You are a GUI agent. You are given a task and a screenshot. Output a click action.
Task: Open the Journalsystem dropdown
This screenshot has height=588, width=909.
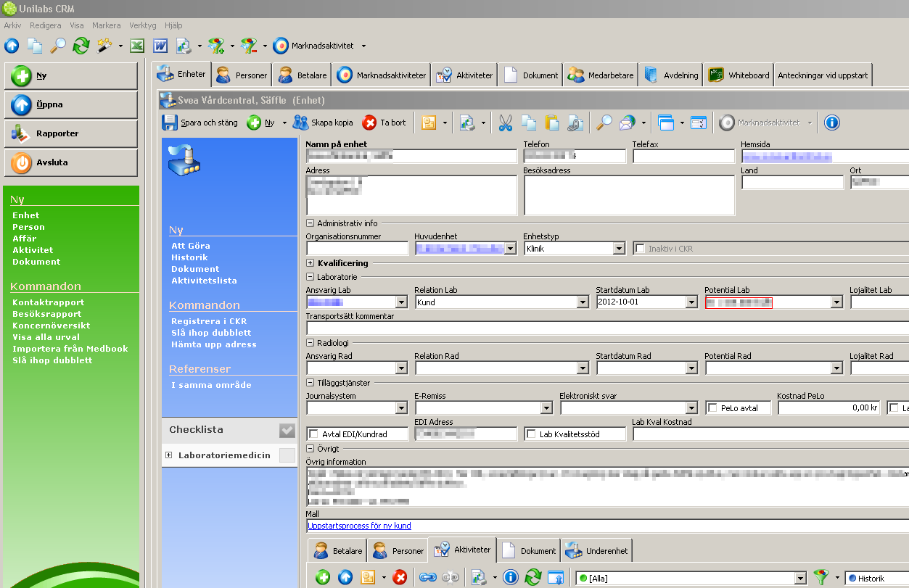tap(401, 408)
